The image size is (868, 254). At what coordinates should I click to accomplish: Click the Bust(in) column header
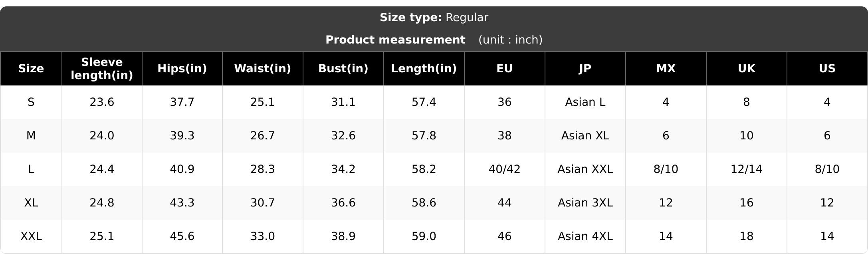point(343,69)
